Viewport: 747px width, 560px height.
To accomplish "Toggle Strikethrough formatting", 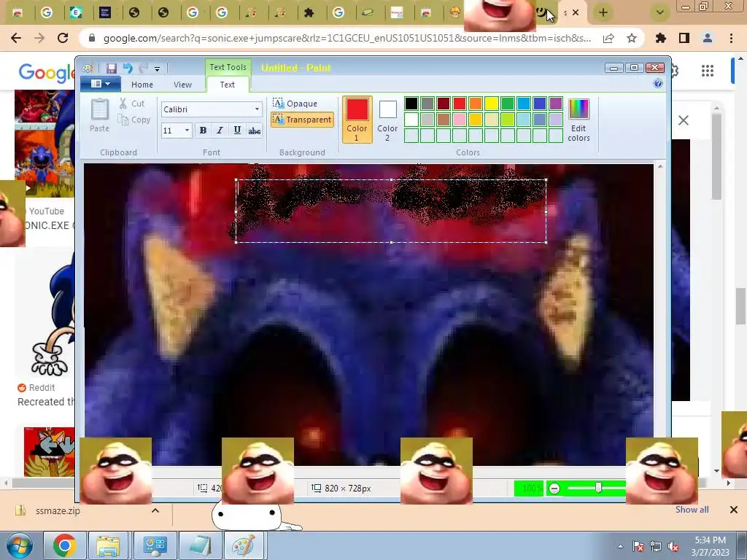I will 255,130.
